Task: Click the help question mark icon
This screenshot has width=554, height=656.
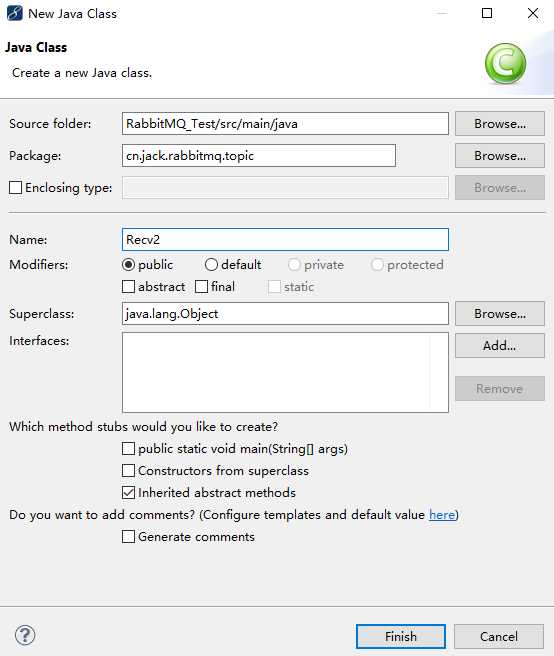Action: [x=25, y=635]
